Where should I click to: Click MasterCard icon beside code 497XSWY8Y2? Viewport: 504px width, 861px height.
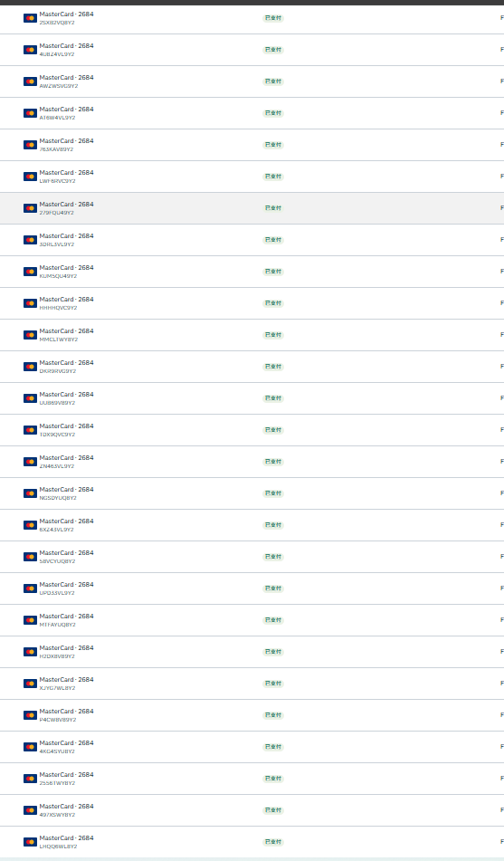[30, 810]
